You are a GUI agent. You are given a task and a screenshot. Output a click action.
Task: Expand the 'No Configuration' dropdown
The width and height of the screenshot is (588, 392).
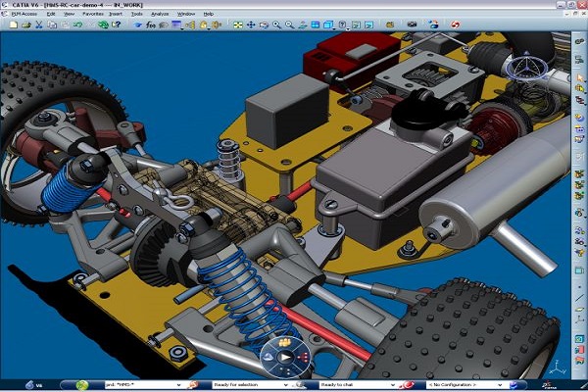500,385
